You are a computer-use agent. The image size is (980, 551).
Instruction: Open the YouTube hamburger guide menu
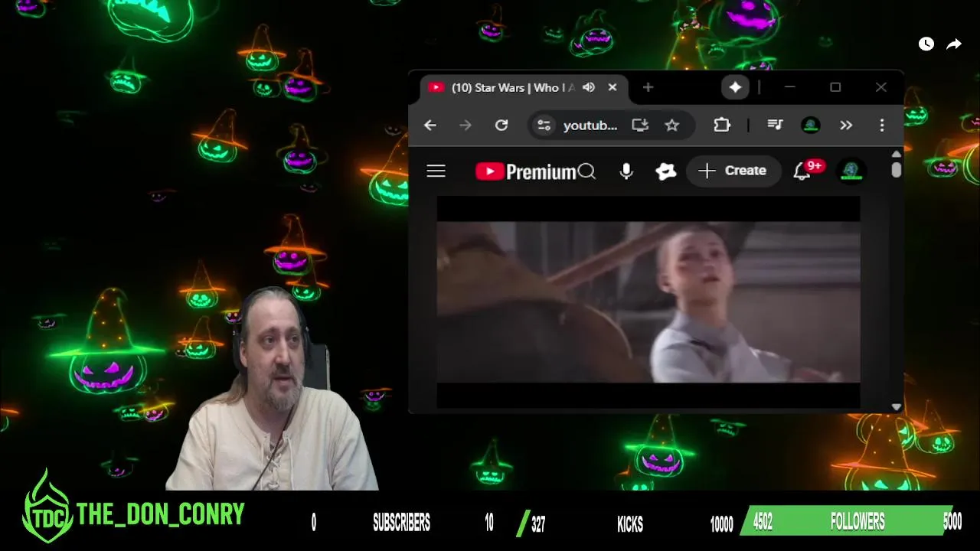click(x=436, y=171)
